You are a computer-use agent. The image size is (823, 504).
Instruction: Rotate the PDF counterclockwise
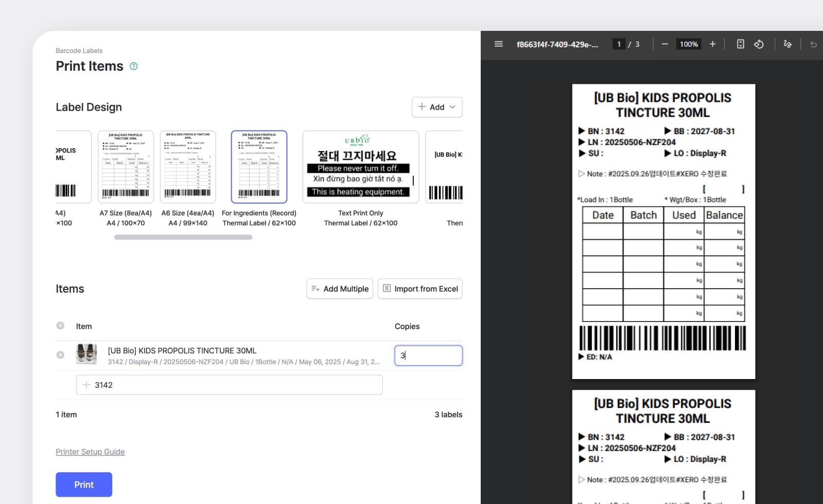coord(759,44)
